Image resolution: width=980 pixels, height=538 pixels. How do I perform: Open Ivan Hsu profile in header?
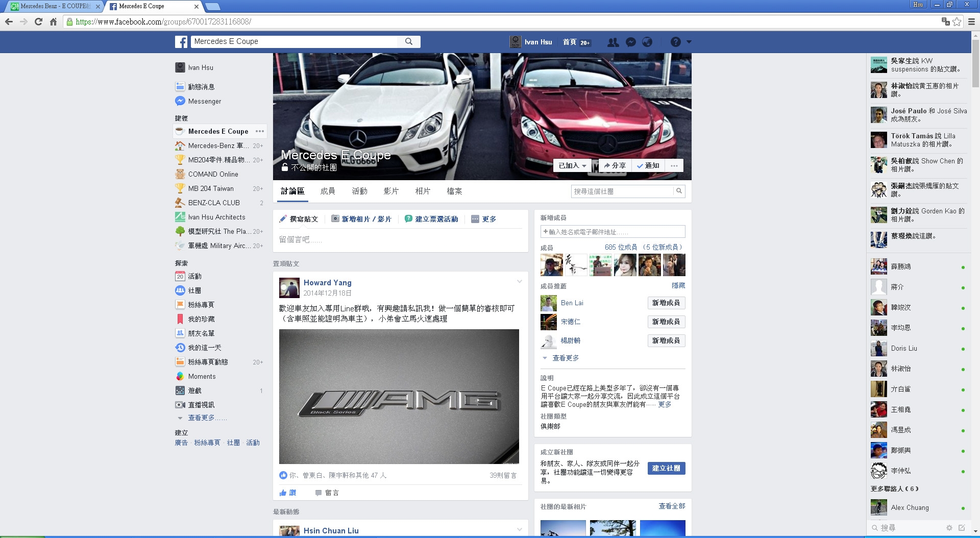[x=531, y=42]
